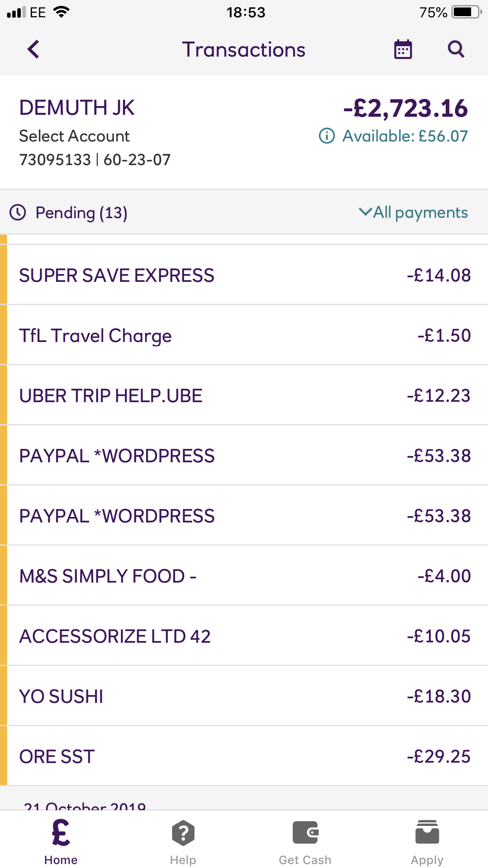
Task: Open the SUPER SAVE EXPRESS transaction
Action: [x=244, y=275]
